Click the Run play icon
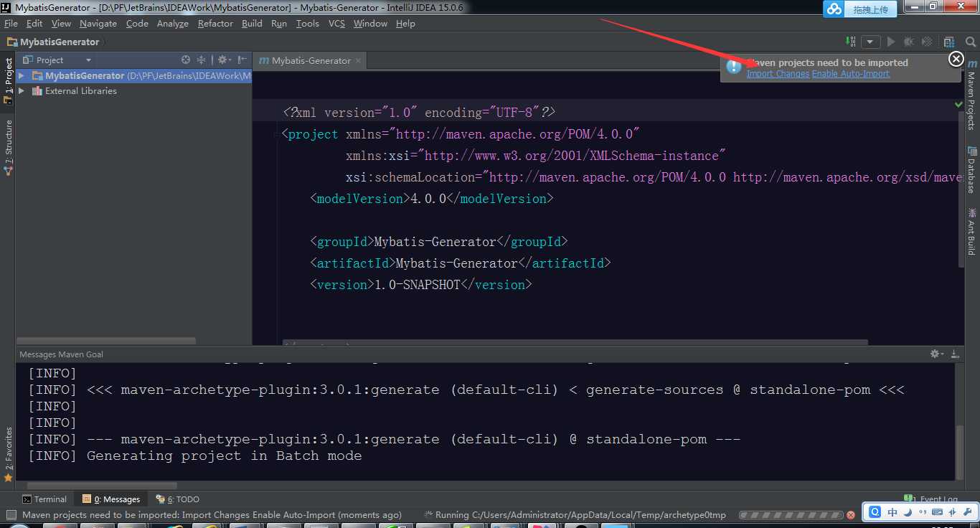The width and height of the screenshot is (980, 528). (x=891, y=42)
